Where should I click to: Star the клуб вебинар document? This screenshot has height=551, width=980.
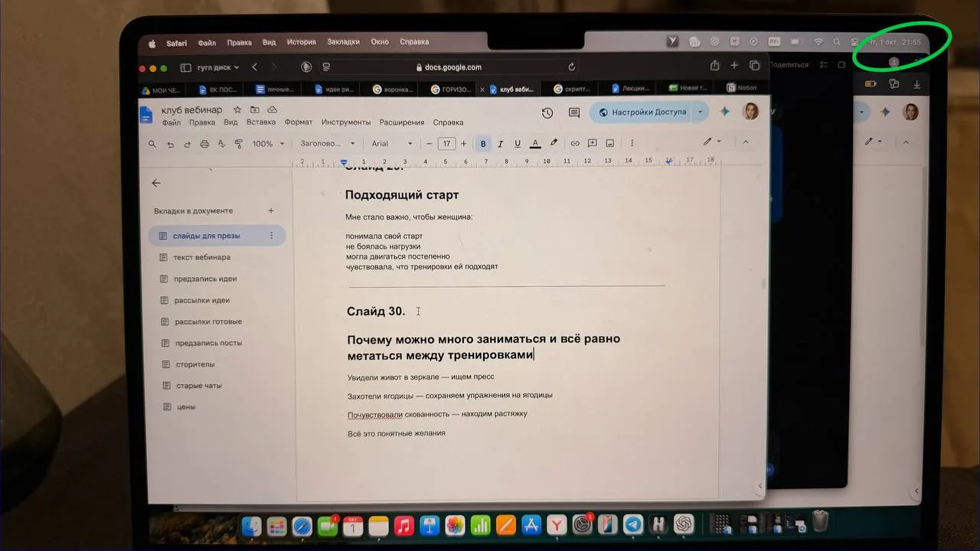[237, 110]
